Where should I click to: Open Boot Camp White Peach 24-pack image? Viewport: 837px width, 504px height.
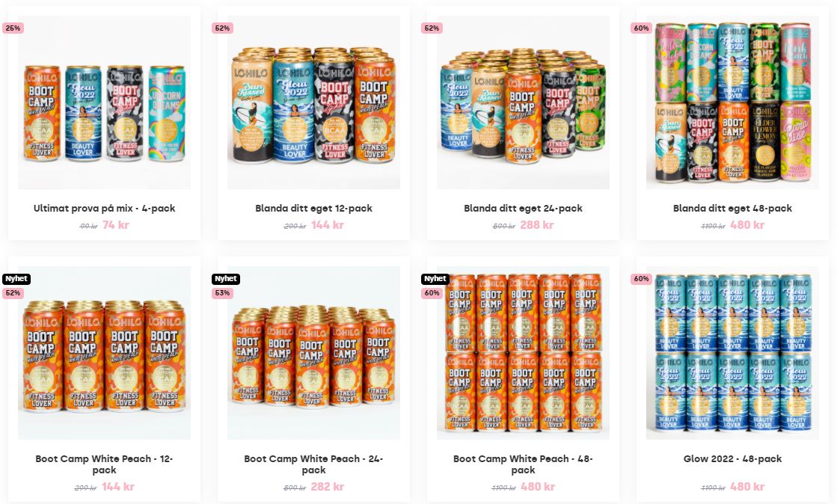pos(313,353)
